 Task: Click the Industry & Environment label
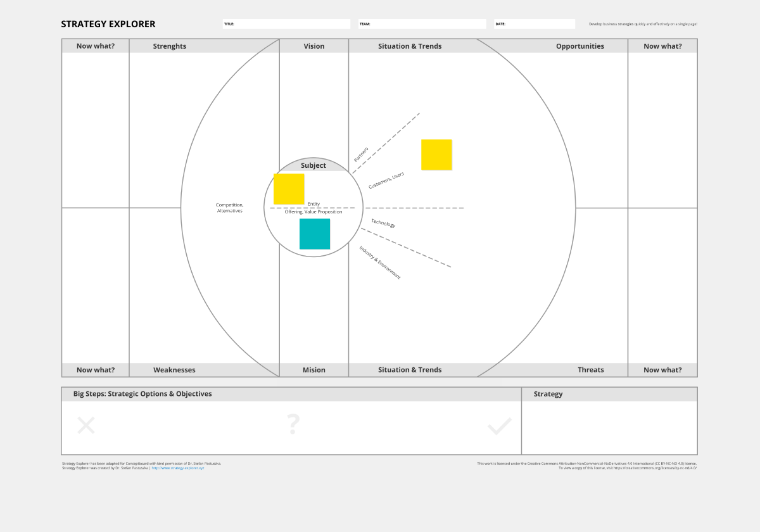pos(380,263)
